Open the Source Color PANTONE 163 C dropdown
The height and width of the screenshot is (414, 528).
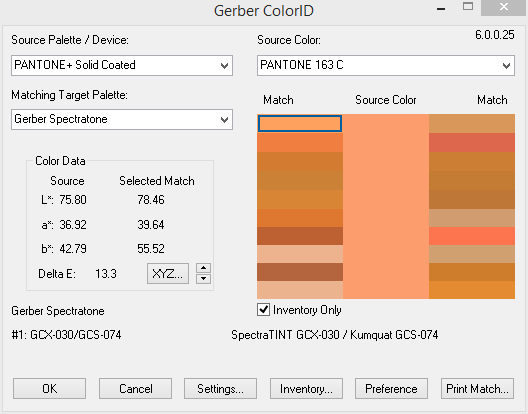click(x=386, y=65)
